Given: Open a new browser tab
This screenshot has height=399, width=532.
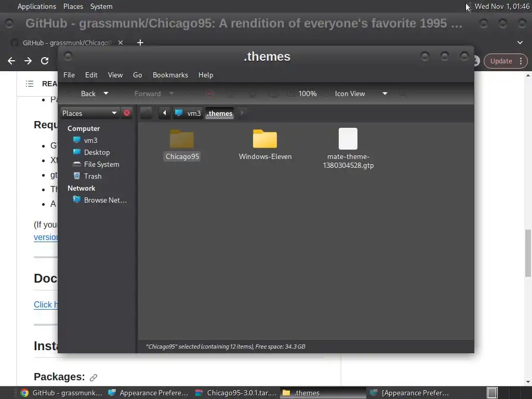Looking at the screenshot, I should [140, 43].
